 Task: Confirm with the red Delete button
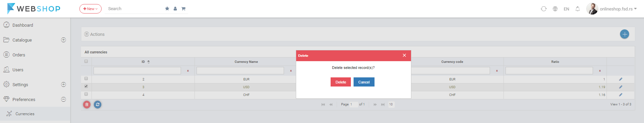pyautogui.click(x=341, y=82)
